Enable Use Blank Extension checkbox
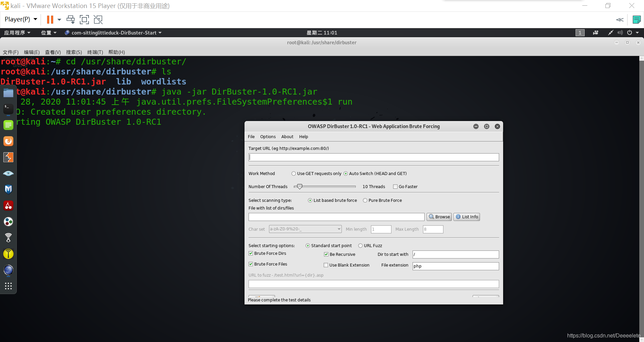644x342 pixels. coord(326,265)
